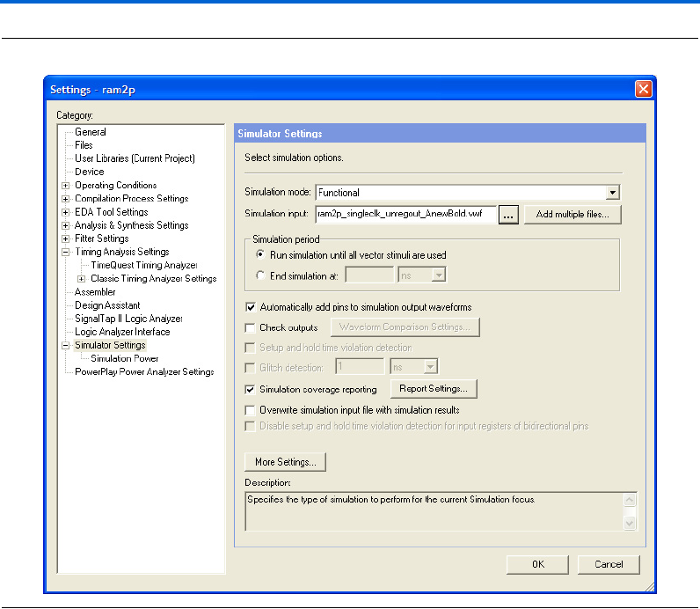Select Logic Analyzer Interface category
The image size is (700, 609).
(x=122, y=332)
